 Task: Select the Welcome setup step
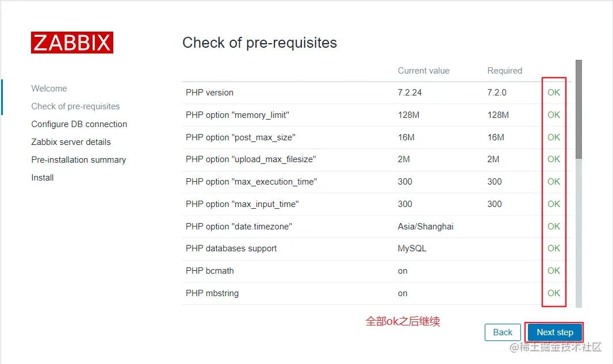pyautogui.click(x=49, y=89)
